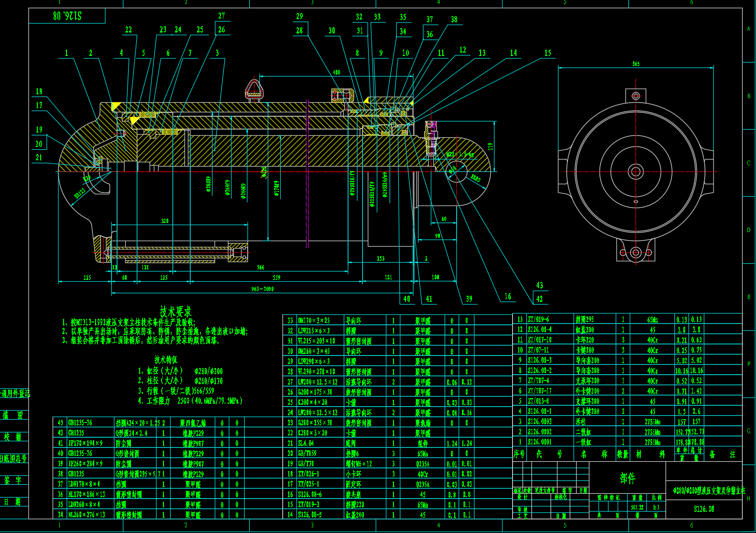Viewport: 756px width, 533px height.
Task: Select the SL4.04 code in row 21
Action: 306,443
